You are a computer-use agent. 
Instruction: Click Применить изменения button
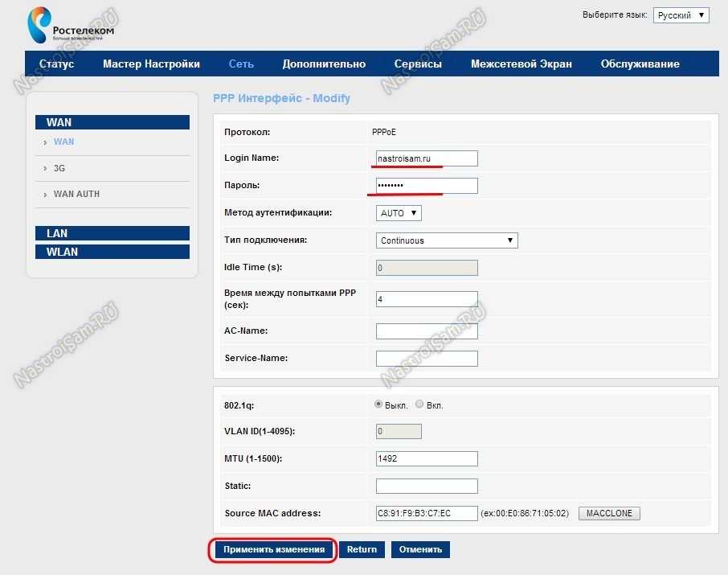tap(273, 550)
